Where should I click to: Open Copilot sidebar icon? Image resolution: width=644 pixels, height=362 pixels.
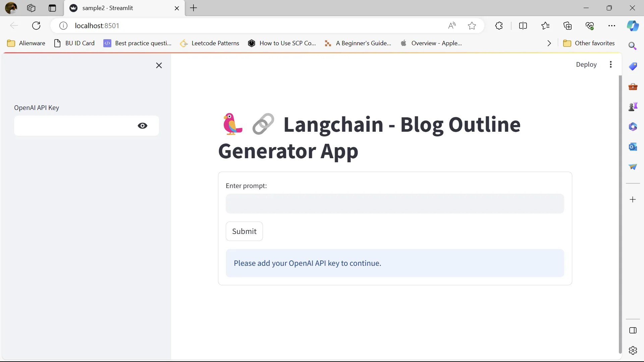pyautogui.click(x=633, y=26)
